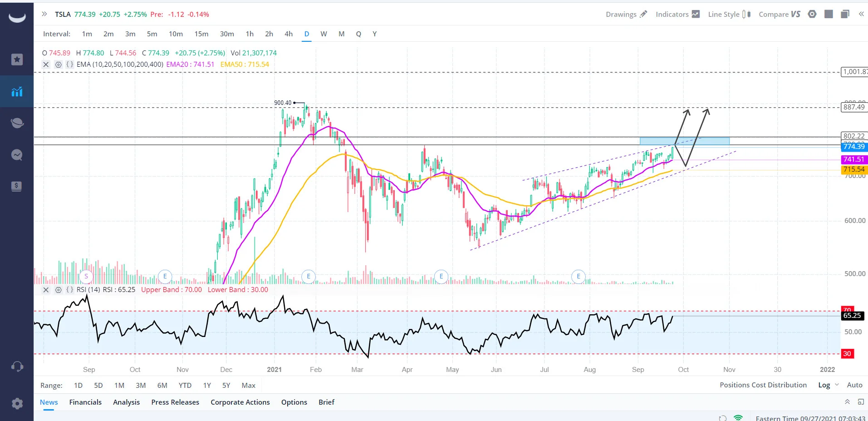This screenshot has height=421, width=868.
Task: Open the Brief tab
Action: 326,402
